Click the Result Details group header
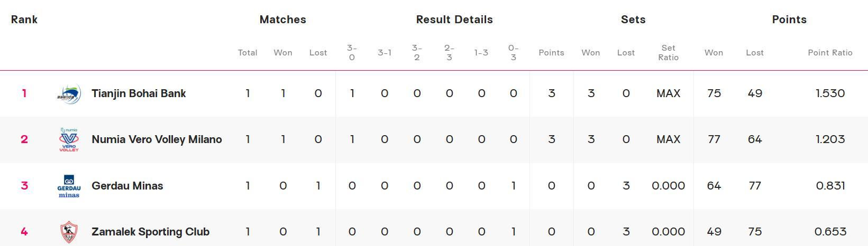This screenshot has height=246, width=868. coord(454,20)
